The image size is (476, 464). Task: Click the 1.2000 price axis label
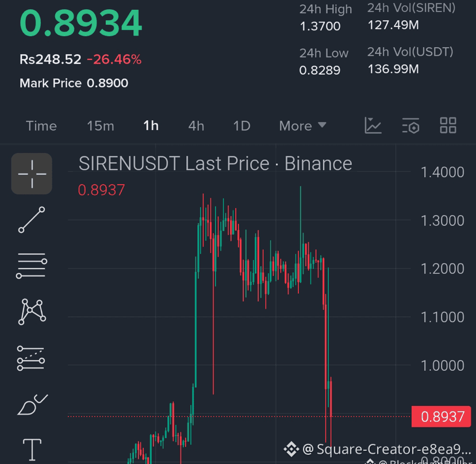(x=442, y=269)
